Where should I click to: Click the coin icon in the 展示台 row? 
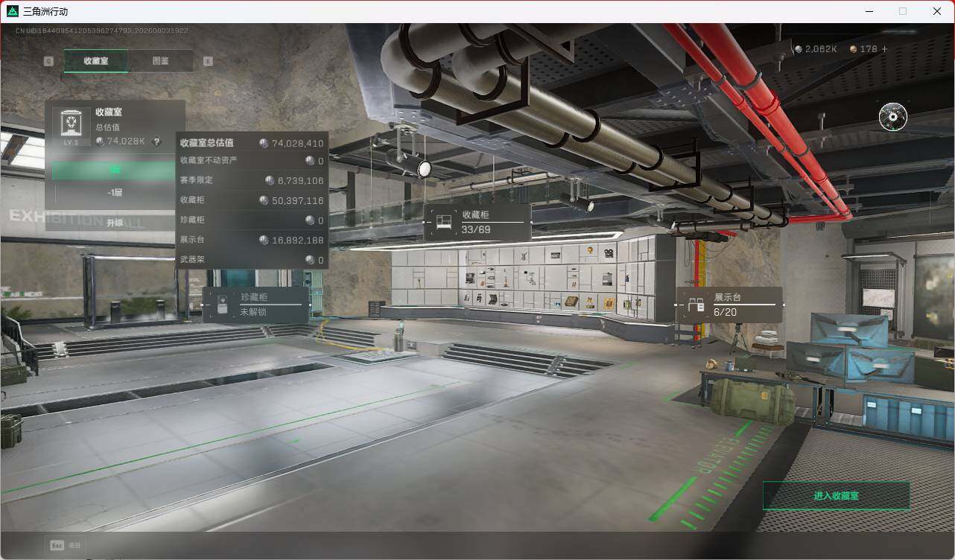(264, 241)
